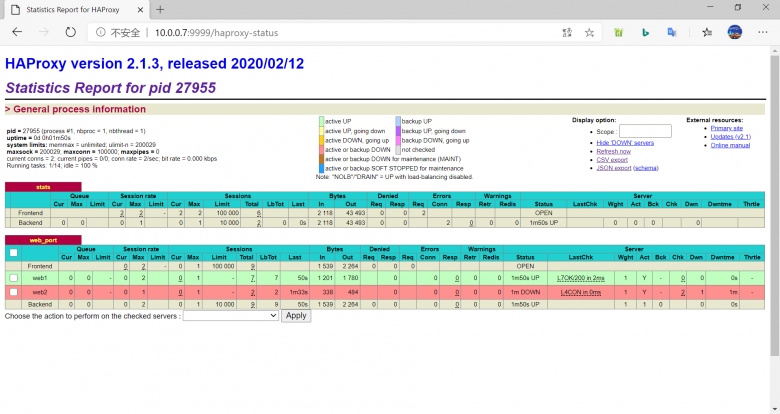Open the action dropdown for the checked servers
The width and height of the screenshot is (780, 414).
click(x=230, y=315)
